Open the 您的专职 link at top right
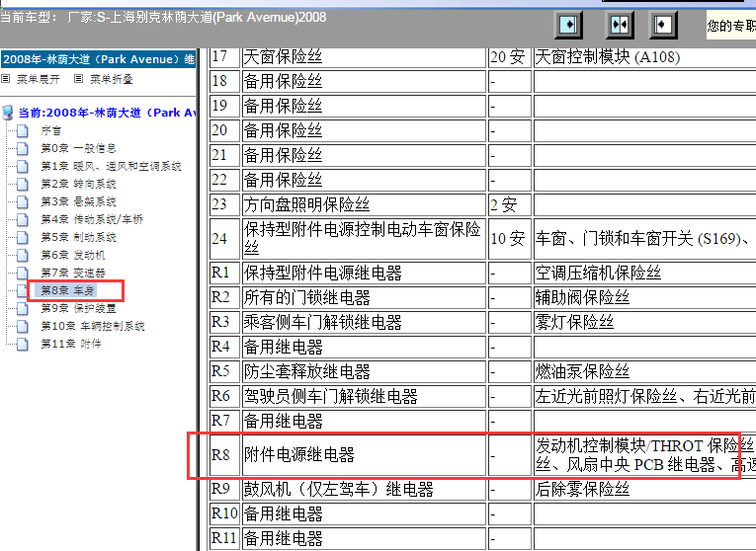The width and height of the screenshot is (756, 551). click(731, 25)
